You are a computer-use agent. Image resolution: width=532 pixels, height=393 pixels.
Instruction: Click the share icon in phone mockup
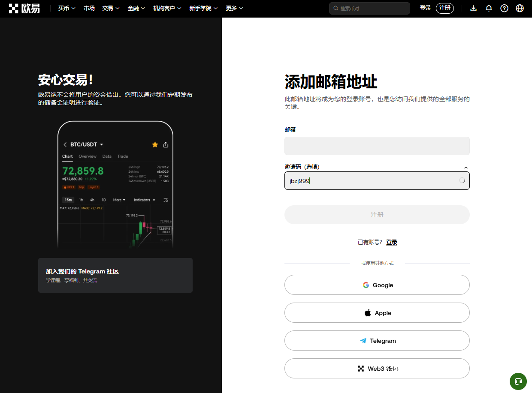coord(166,144)
